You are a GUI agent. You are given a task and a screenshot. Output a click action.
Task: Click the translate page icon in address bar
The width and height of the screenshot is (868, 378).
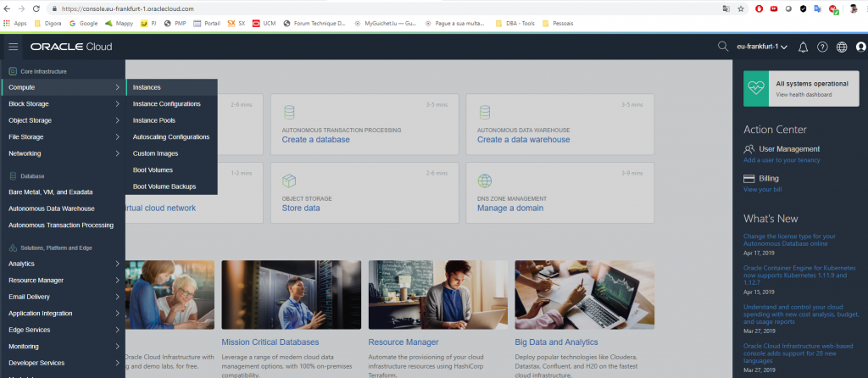726,8
